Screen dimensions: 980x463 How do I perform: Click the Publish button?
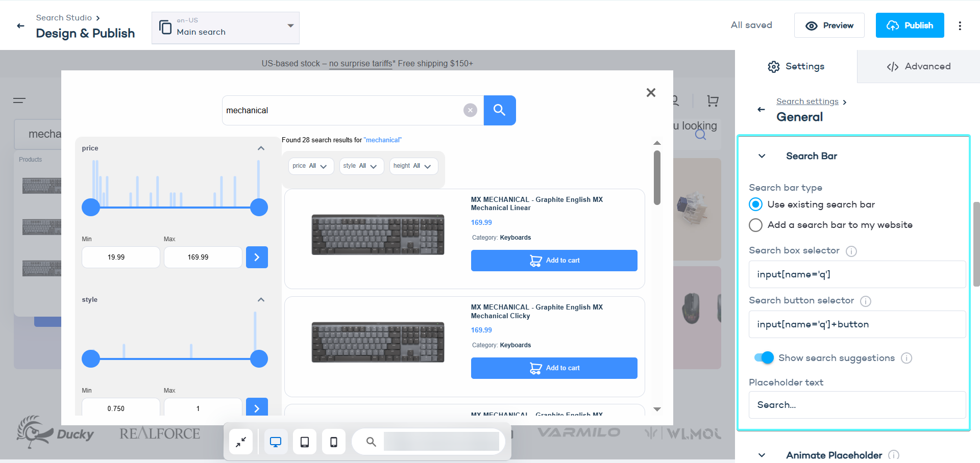[x=910, y=25]
